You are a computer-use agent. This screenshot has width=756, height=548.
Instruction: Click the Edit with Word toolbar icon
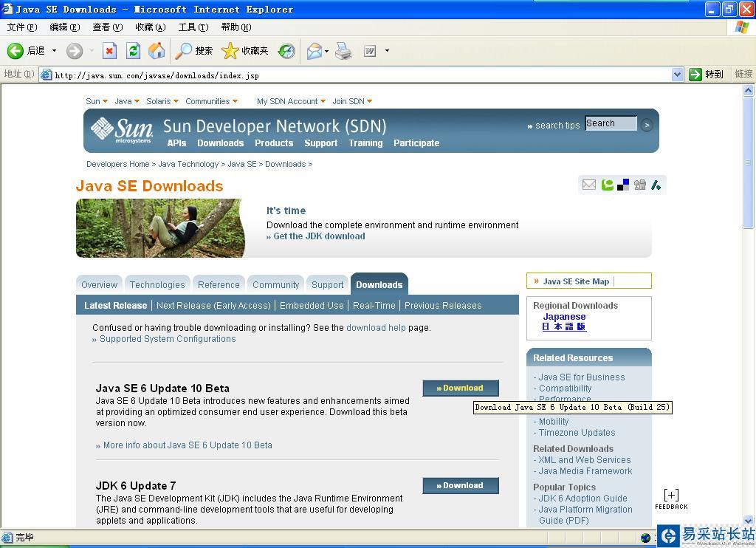(370, 51)
